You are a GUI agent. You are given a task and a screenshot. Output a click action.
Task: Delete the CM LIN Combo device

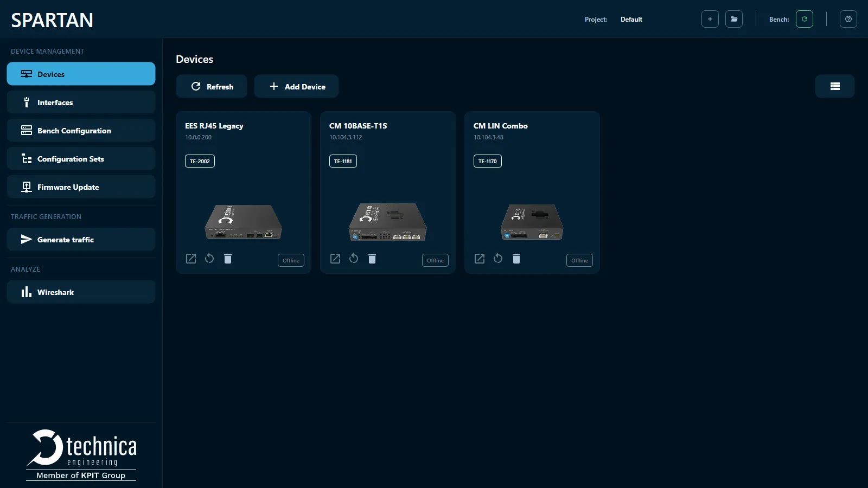(516, 259)
